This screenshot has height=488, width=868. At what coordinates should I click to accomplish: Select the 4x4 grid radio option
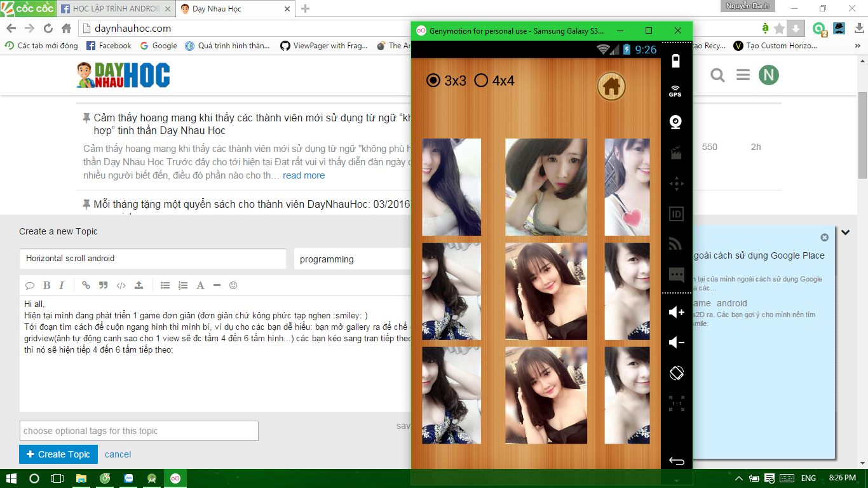pyautogui.click(x=482, y=80)
